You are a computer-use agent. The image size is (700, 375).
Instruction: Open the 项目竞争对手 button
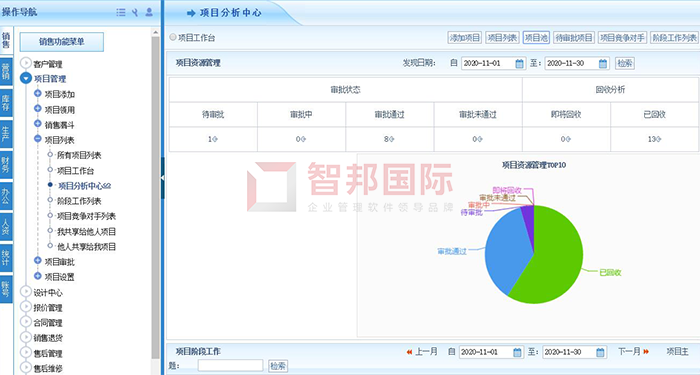coord(622,38)
